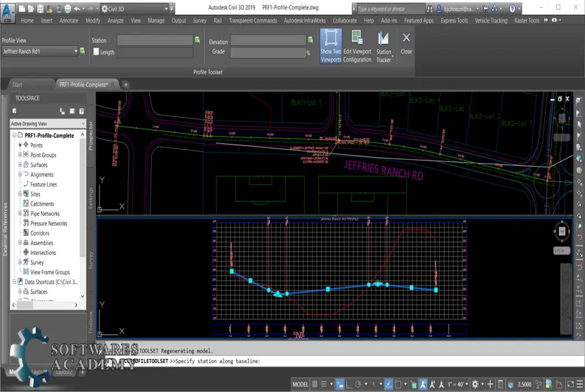Click the New drawing icon

[x=22, y=9]
